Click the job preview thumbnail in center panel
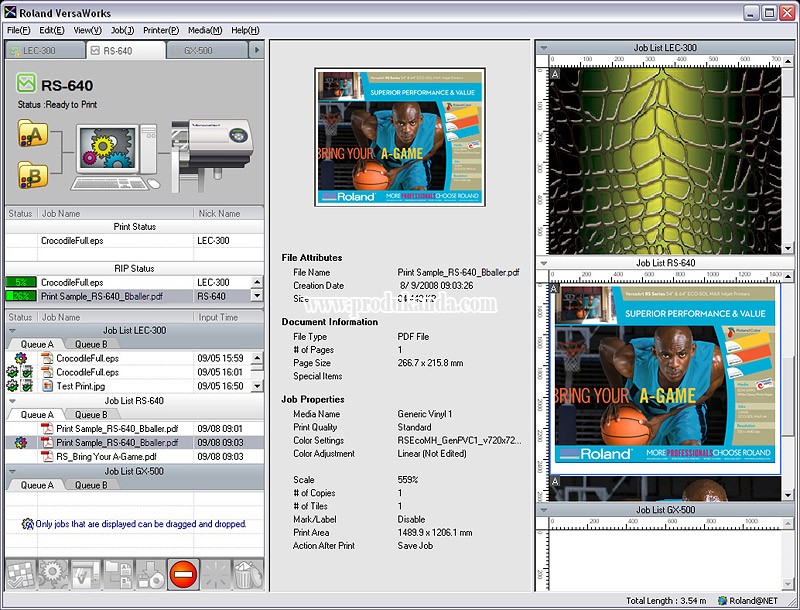This screenshot has width=800, height=610. pyautogui.click(x=400, y=137)
